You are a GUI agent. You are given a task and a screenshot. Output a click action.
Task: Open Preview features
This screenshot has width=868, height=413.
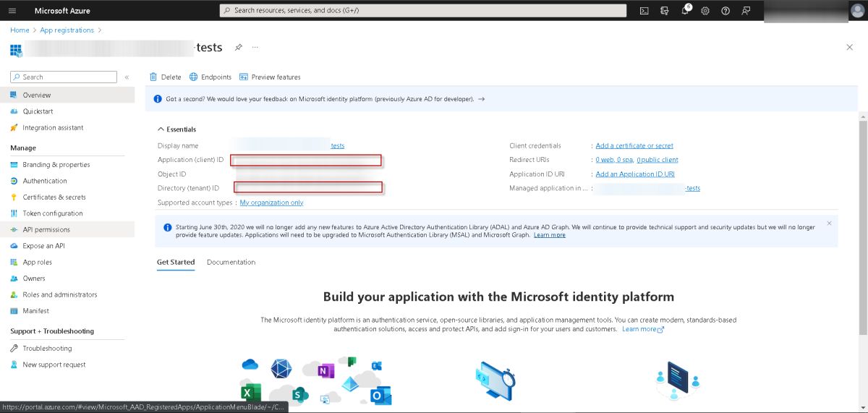point(270,77)
